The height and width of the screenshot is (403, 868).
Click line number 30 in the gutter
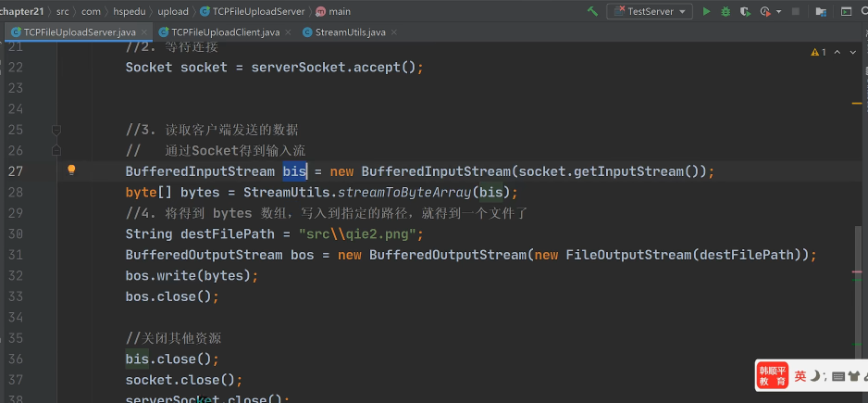(x=16, y=234)
